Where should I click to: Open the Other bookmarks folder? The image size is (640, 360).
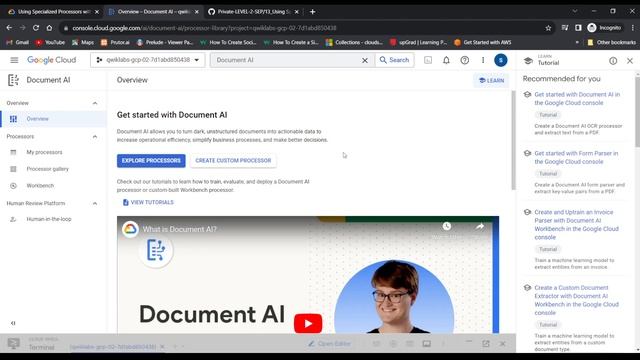pyautogui.click(x=611, y=42)
